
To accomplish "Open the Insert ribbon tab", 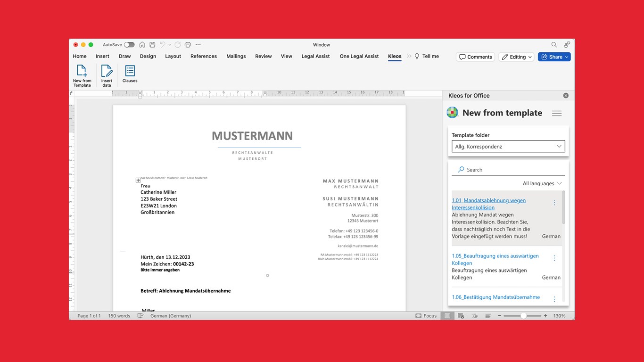I will [102, 56].
